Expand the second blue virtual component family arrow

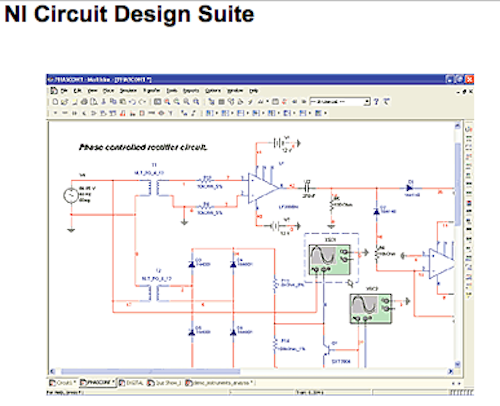233,113
